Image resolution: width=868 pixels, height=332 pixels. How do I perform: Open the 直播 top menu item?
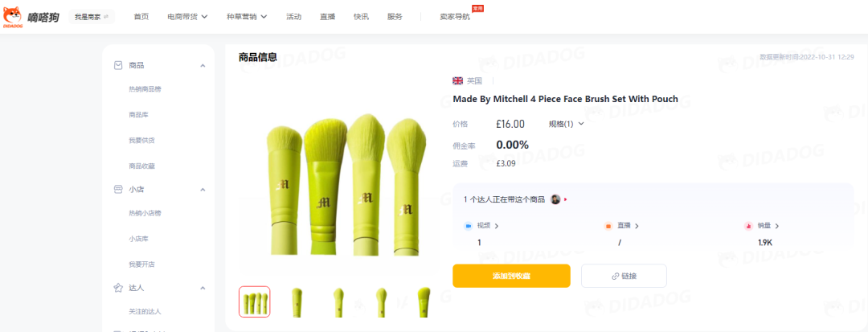[327, 17]
